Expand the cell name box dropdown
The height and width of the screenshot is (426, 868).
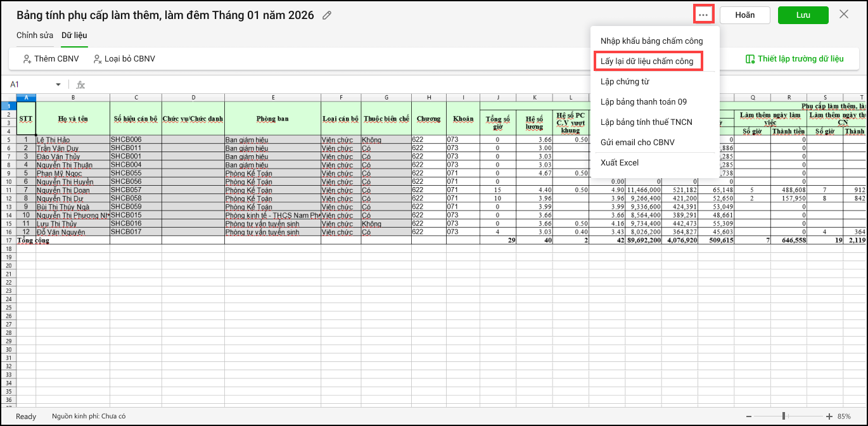tap(58, 84)
